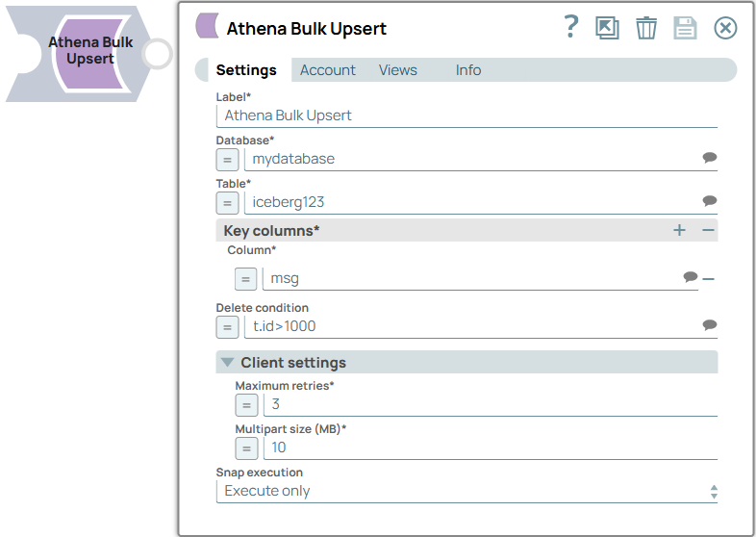Switch to the Account tab

pyautogui.click(x=327, y=70)
